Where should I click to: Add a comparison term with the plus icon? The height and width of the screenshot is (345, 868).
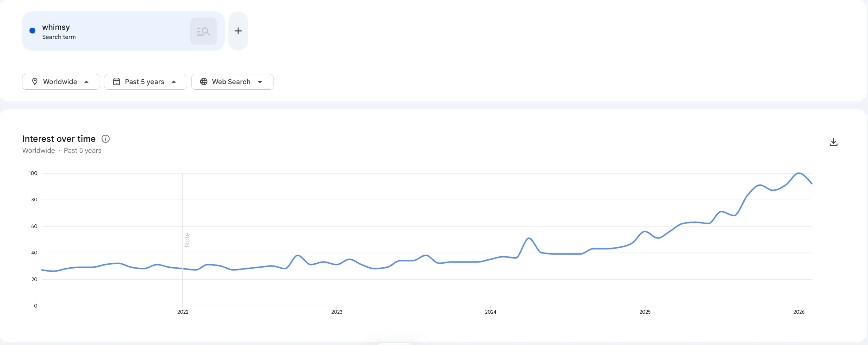[x=238, y=31]
